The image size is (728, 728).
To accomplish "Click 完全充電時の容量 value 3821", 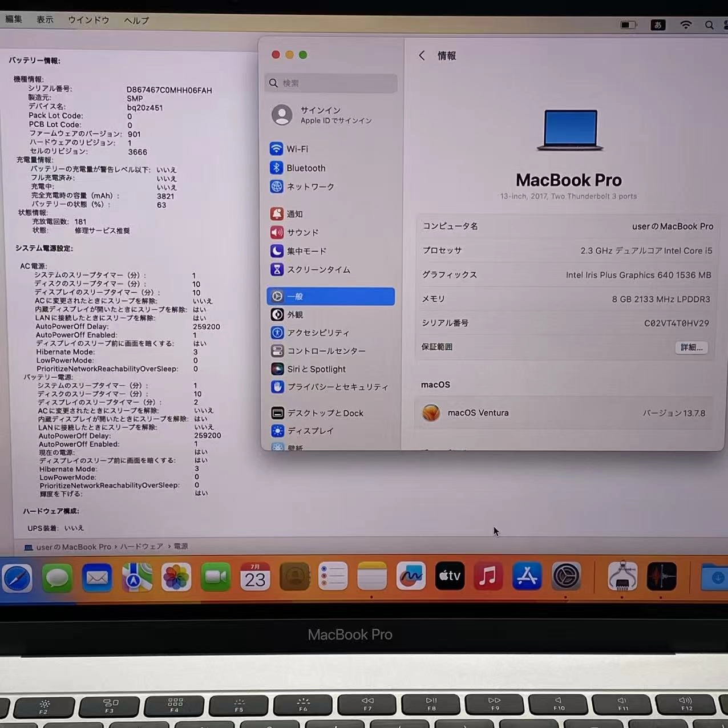I will click(x=165, y=196).
